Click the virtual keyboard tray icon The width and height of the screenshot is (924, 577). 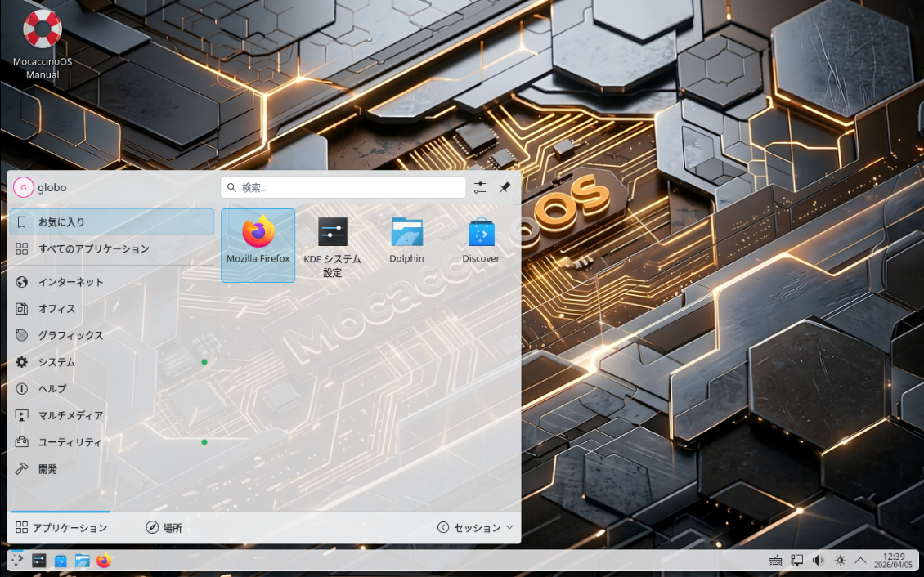click(775, 561)
